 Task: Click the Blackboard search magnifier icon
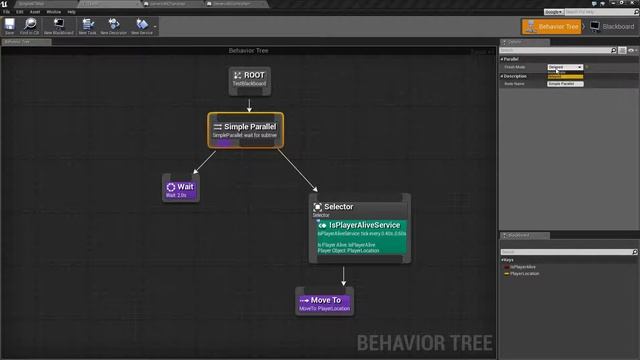point(635,252)
